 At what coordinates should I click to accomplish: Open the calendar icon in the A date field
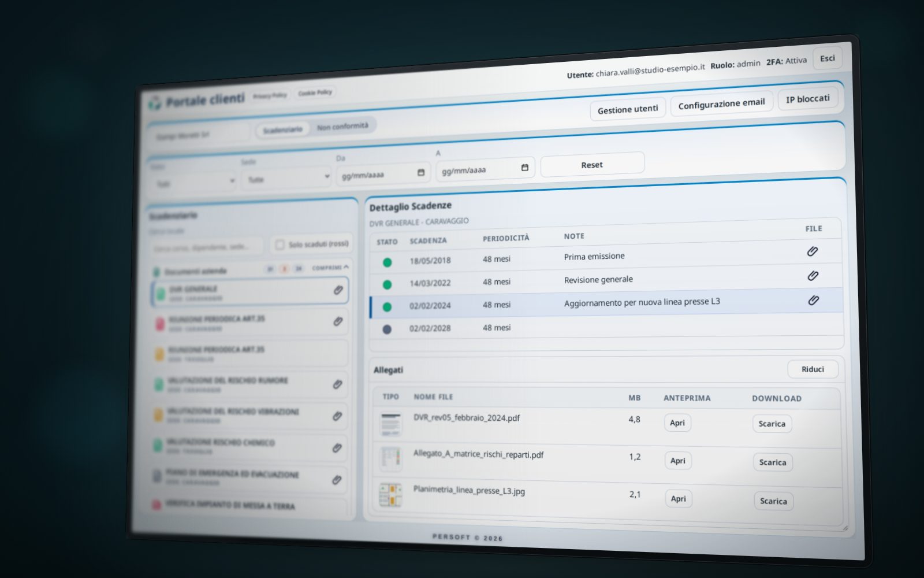(x=525, y=168)
